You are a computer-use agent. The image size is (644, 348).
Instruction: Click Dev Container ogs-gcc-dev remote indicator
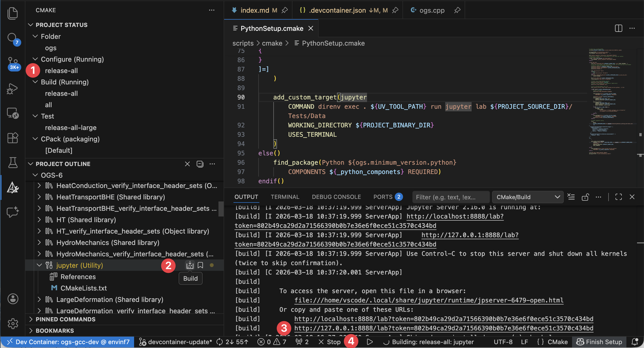tap(68, 342)
